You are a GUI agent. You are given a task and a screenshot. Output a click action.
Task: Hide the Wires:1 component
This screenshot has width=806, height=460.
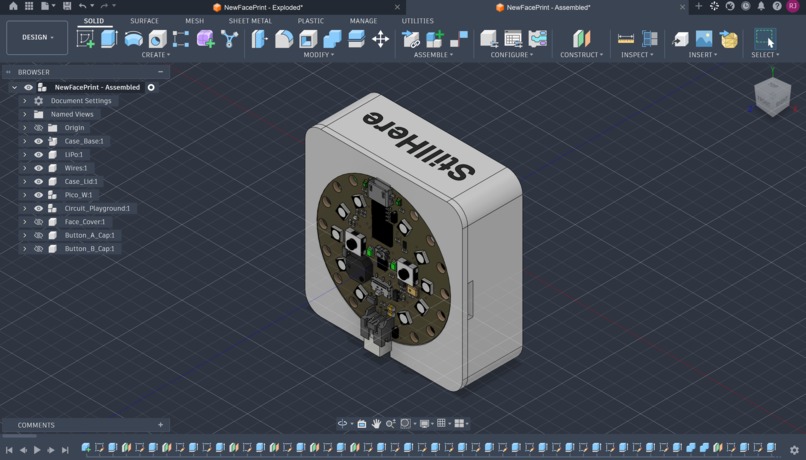click(x=39, y=168)
